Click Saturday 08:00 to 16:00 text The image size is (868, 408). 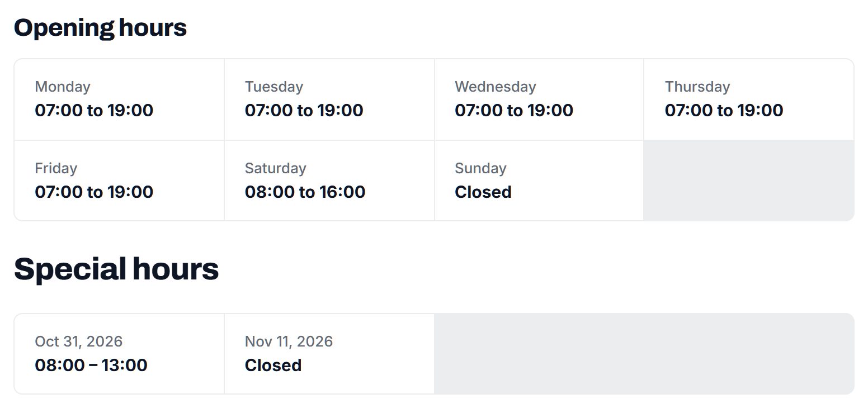point(305,192)
